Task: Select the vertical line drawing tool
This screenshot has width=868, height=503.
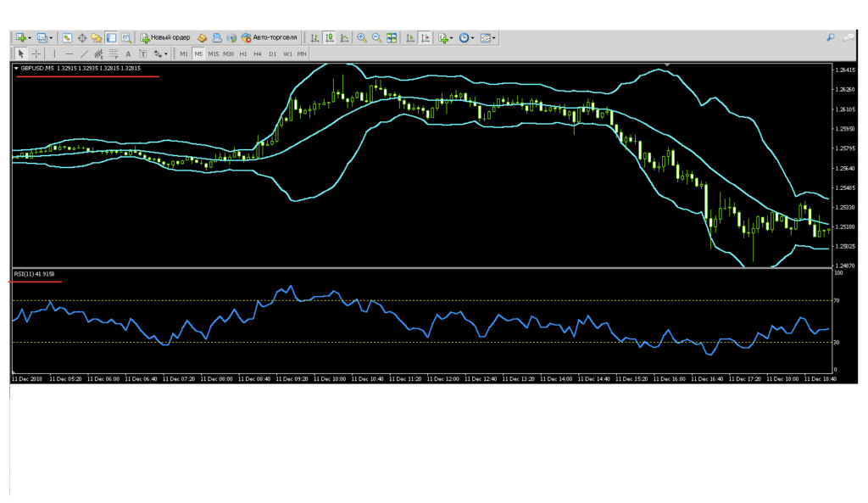Action: tap(54, 53)
